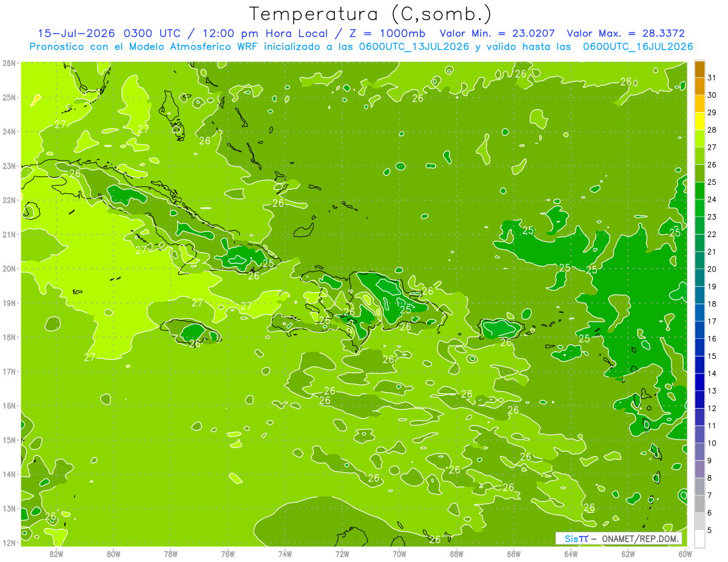Click the legend value '24'
Screen dimensions: 728x562
click(712, 199)
